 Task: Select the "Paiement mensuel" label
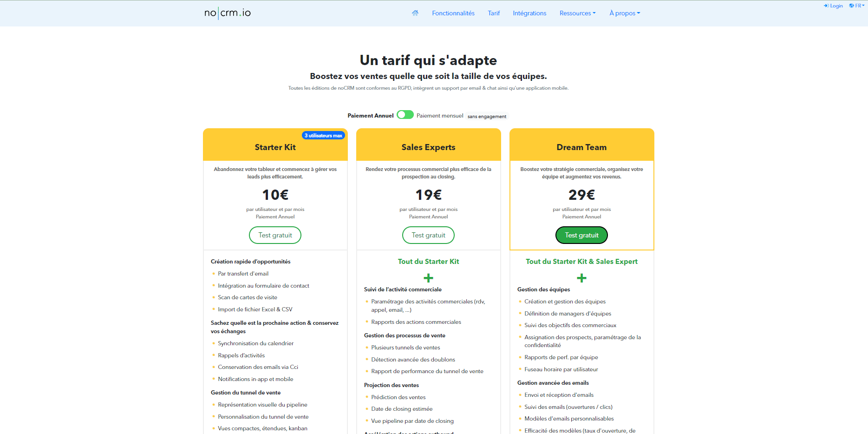pos(440,116)
